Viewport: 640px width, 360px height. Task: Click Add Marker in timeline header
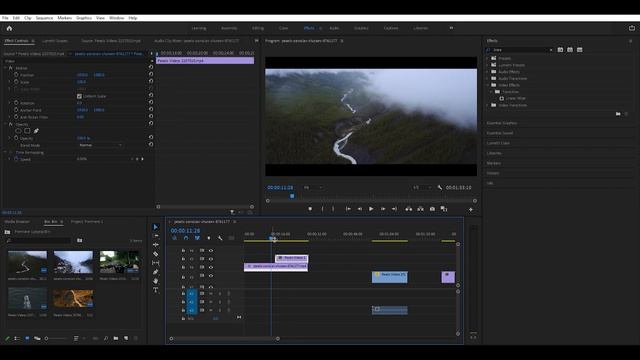click(x=209, y=238)
